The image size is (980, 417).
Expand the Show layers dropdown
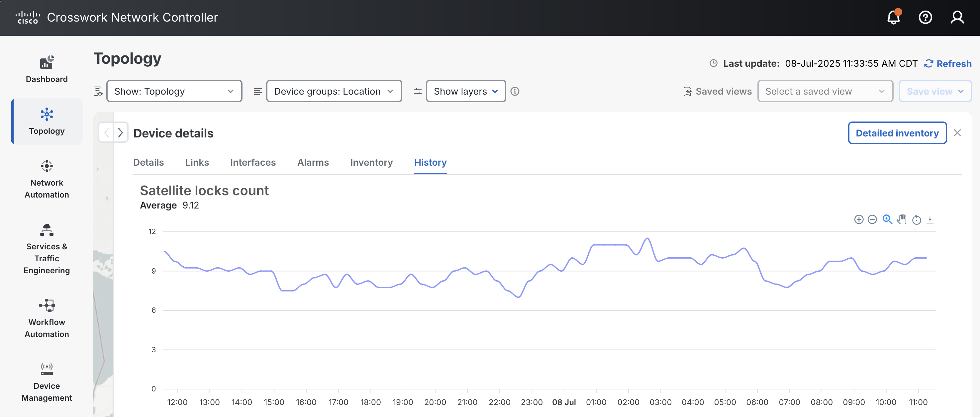pos(465,91)
